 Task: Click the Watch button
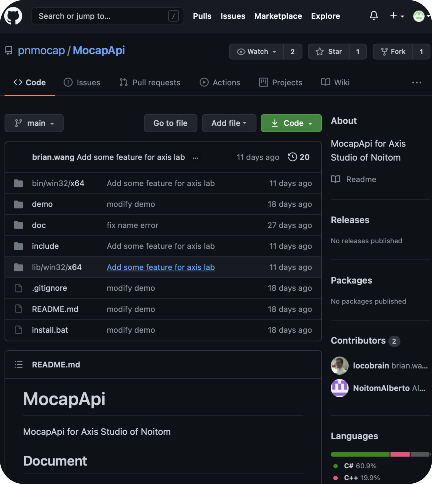point(256,52)
